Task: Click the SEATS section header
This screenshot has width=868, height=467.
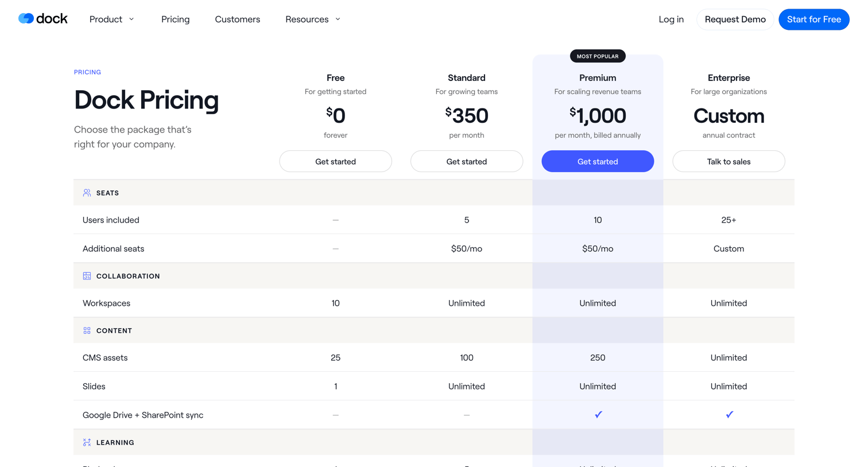Action: coord(107,193)
